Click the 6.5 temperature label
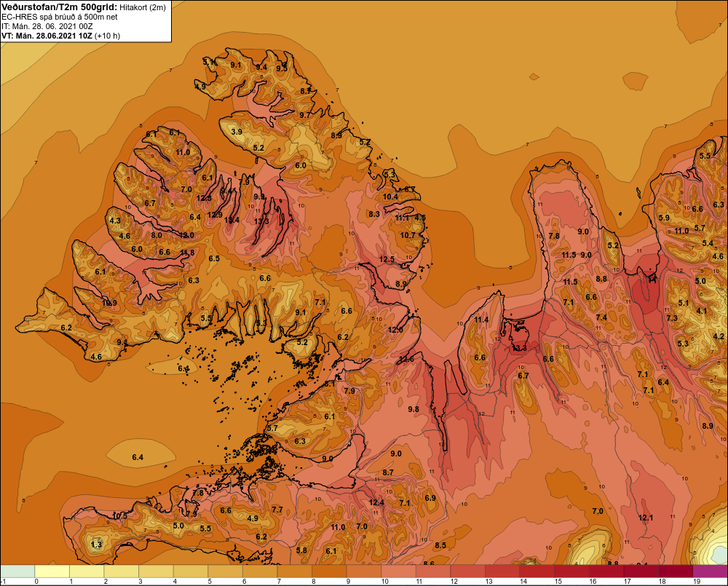The width and height of the screenshot is (728, 586). 213,258
